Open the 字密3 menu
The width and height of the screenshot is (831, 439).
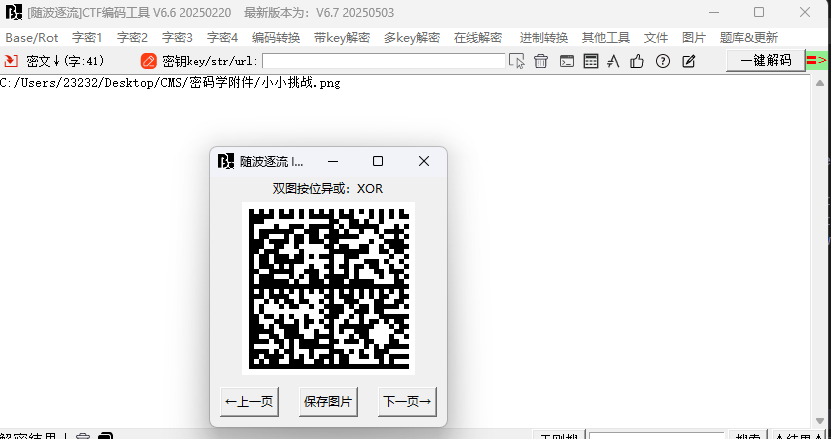pos(178,38)
